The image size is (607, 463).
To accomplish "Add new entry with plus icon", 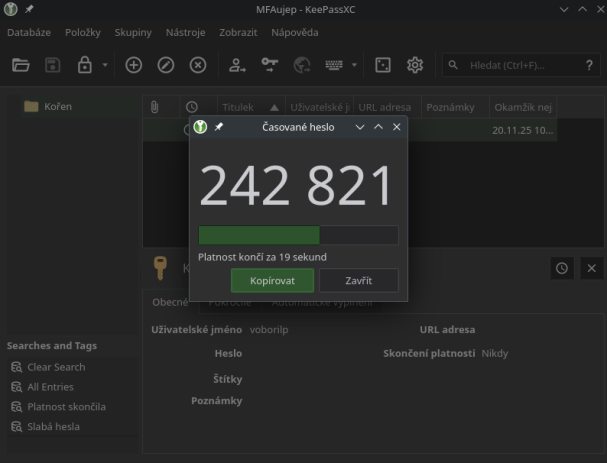I will (134, 65).
